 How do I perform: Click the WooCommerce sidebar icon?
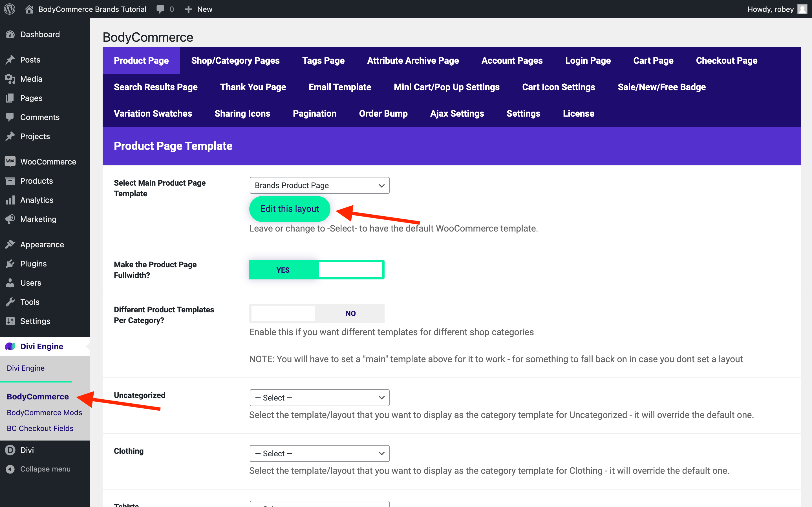click(10, 162)
